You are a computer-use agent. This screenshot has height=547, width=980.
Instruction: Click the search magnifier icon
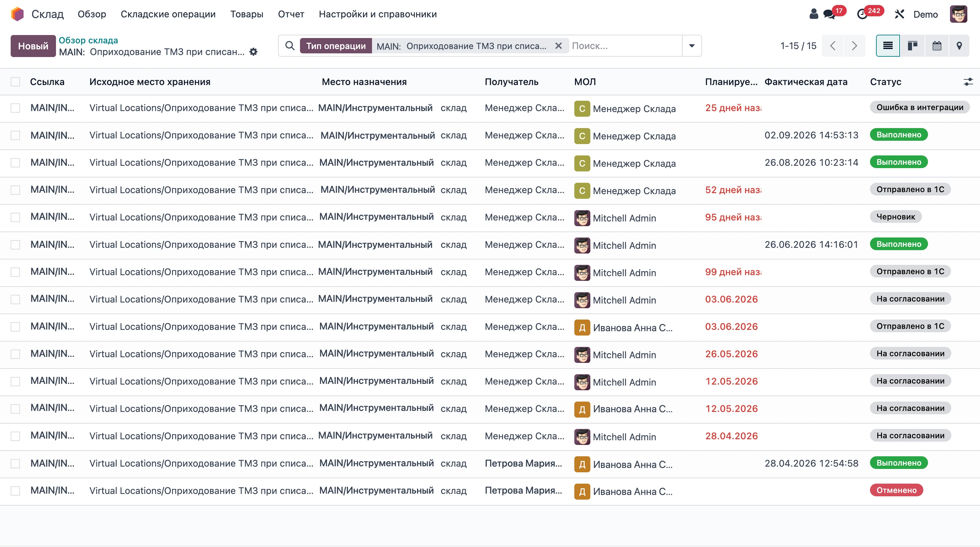pyautogui.click(x=290, y=46)
